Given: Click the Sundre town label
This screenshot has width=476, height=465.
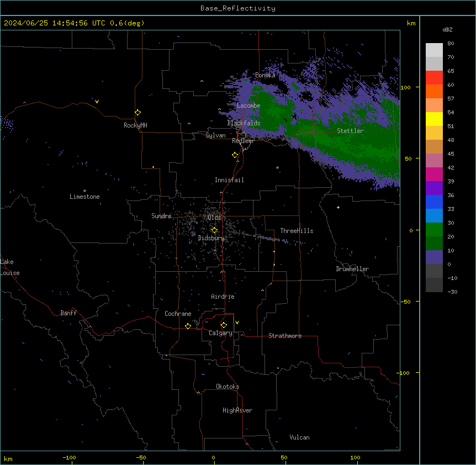Looking at the screenshot, I should [x=161, y=216].
